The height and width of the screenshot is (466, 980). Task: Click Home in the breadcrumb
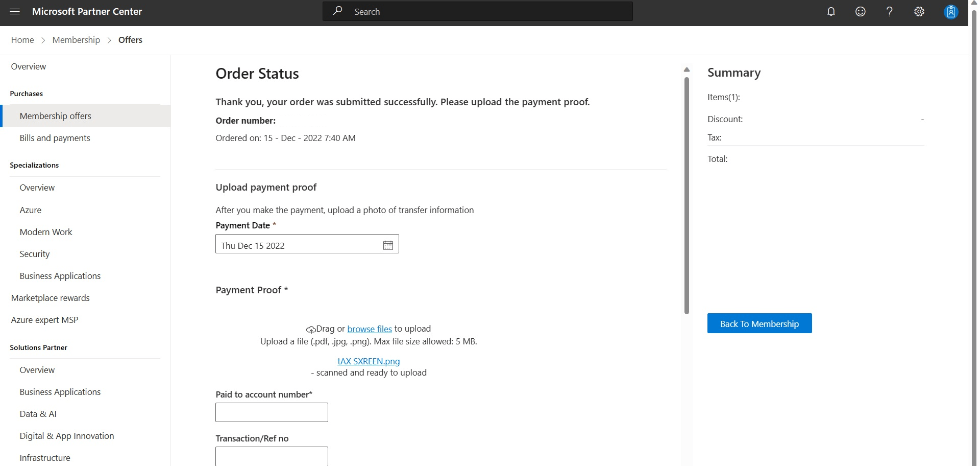pos(22,40)
